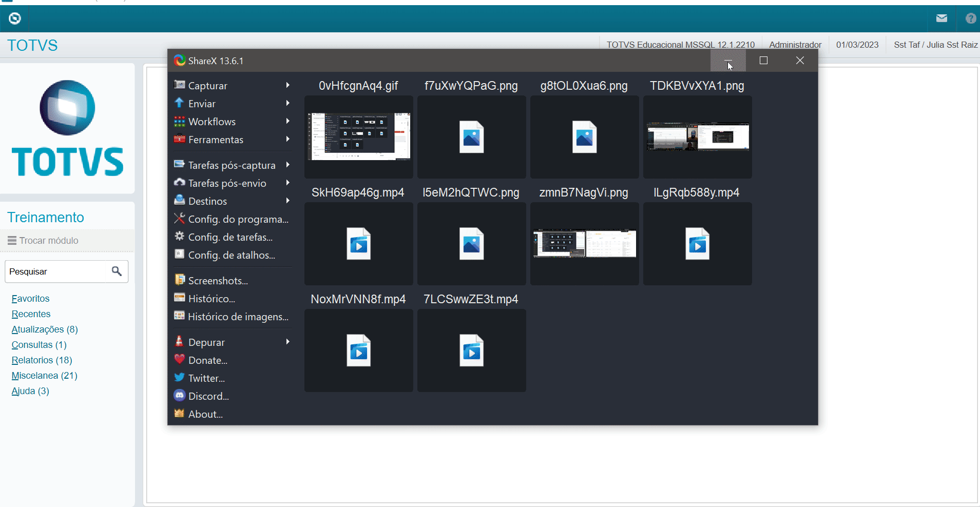The width and height of the screenshot is (980, 507).
Task: Select the I5eM2hQTWC.png image file icon
Action: [x=472, y=244]
